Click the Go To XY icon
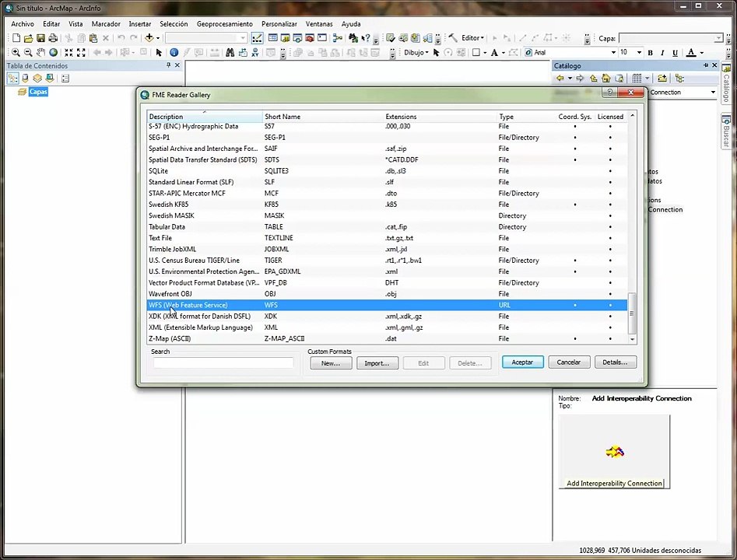The width and height of the screenshot is (737, 560). [254, 53]
